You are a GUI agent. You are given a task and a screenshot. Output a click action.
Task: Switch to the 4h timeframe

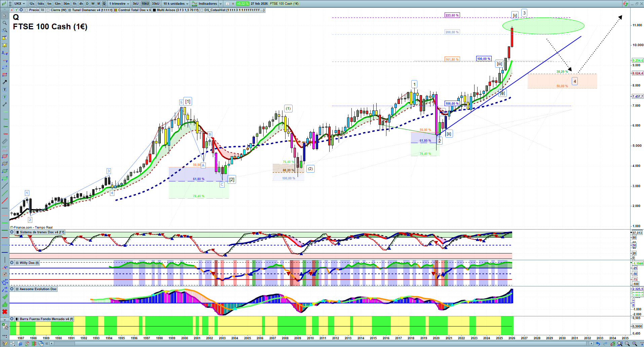[x=81, y=4]
